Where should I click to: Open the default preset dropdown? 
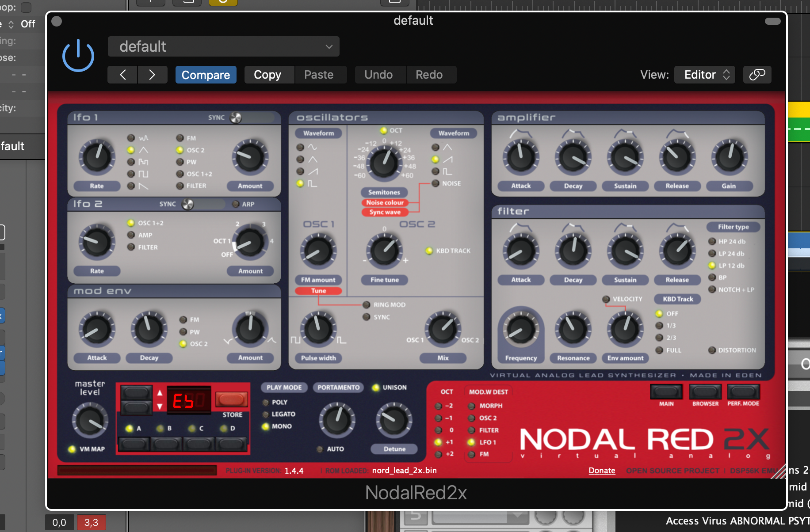coord(224,46)
